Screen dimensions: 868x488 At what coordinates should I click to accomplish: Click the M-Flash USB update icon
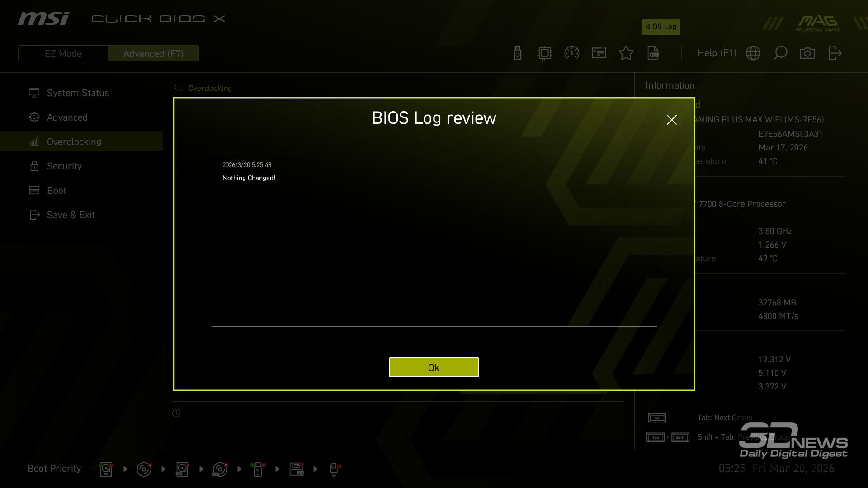point(518,53)
